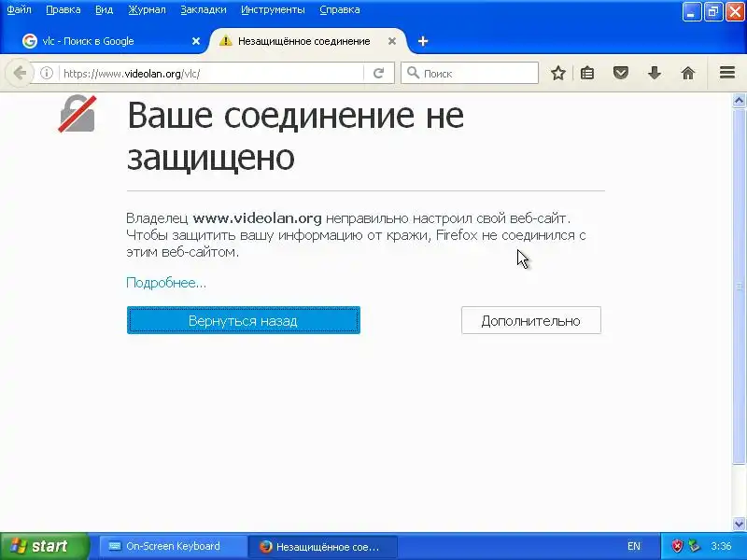Click the warning triangle icon on tab
This screenshot has width=747, height=560.
point(225,41)
